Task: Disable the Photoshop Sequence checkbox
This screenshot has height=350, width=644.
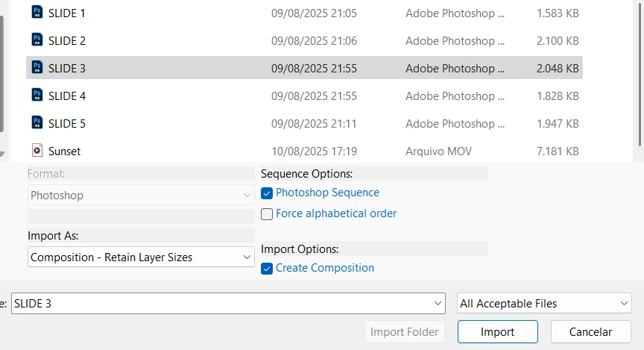Action: (x=267, y=193)
